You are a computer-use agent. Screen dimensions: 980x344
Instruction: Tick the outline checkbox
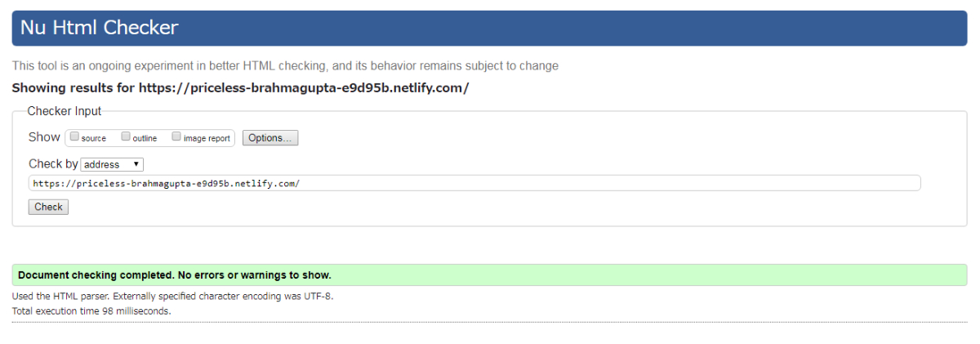(x=126, y=137)
